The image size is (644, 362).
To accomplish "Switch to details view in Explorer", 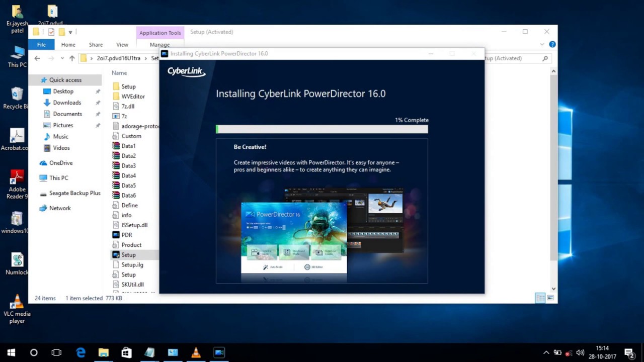I will click(540, 298).
